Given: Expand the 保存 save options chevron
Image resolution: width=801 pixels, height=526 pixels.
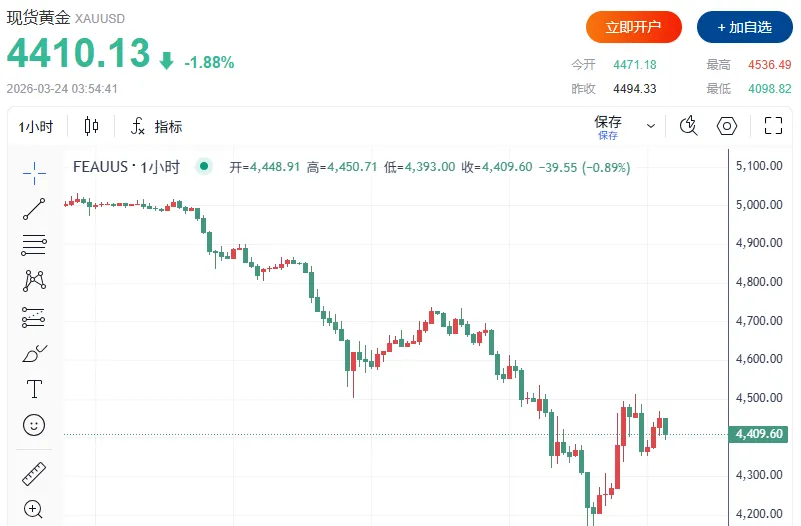Looking at the screenshot, I should pyautogui.click(x=651, y=126).
